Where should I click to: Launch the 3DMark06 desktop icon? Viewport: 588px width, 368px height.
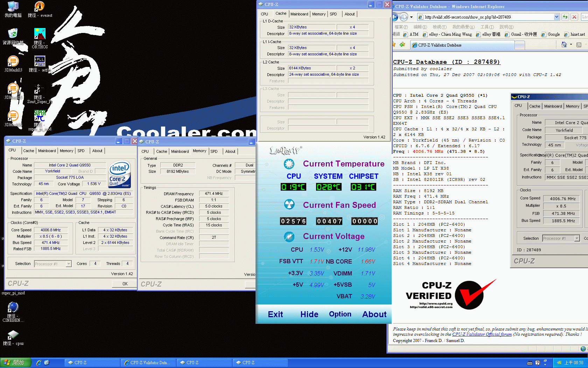tap(13, 115)
